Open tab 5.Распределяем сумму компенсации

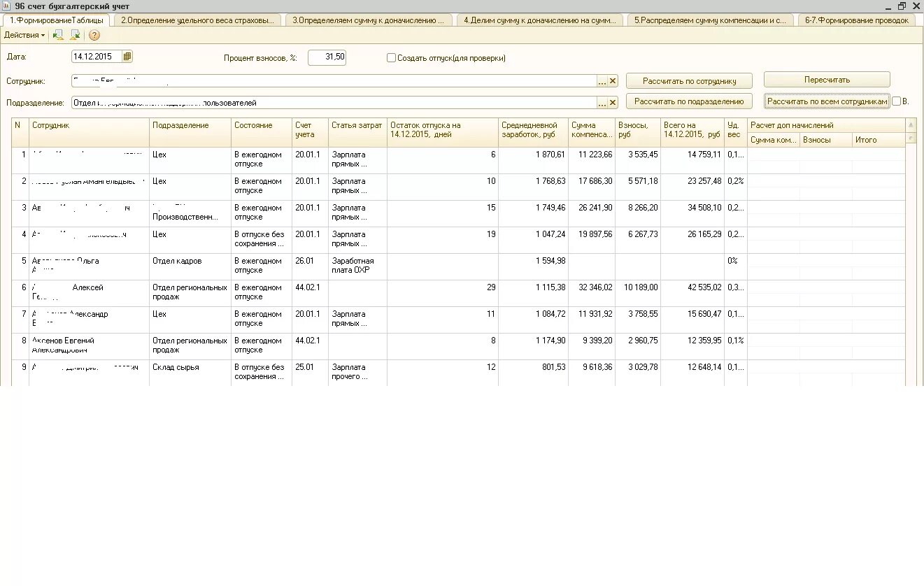(x=710, y=20)
